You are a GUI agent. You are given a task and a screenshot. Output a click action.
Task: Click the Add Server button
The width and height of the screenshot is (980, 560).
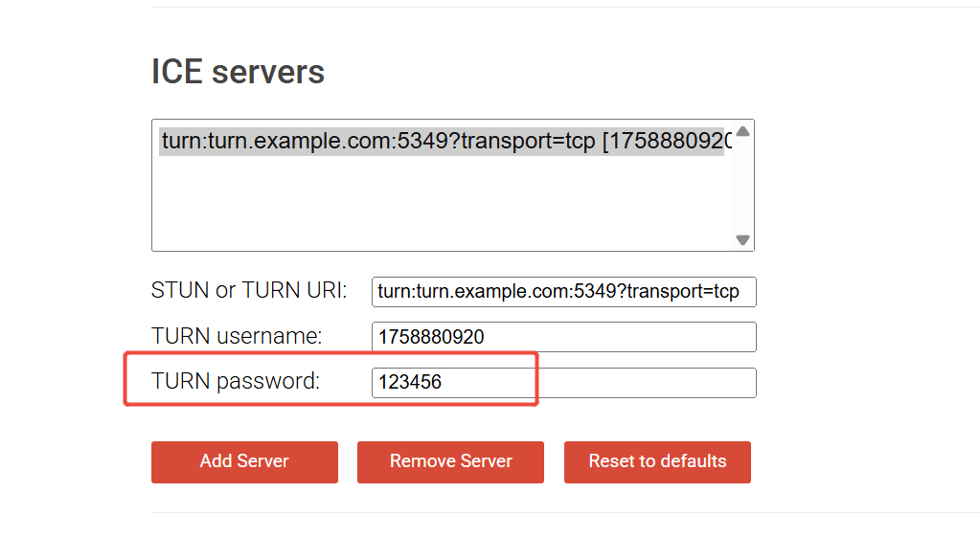[244, 461]
